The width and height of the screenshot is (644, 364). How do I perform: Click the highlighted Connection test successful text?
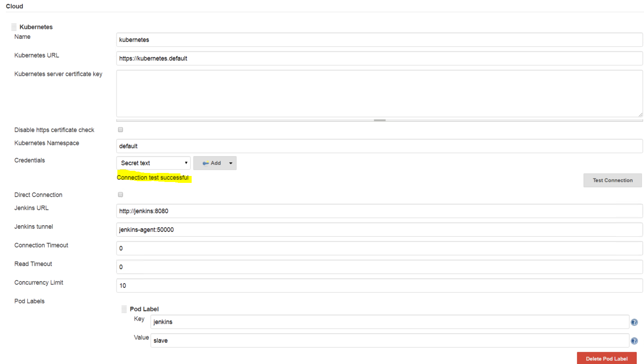click(153, 177)
